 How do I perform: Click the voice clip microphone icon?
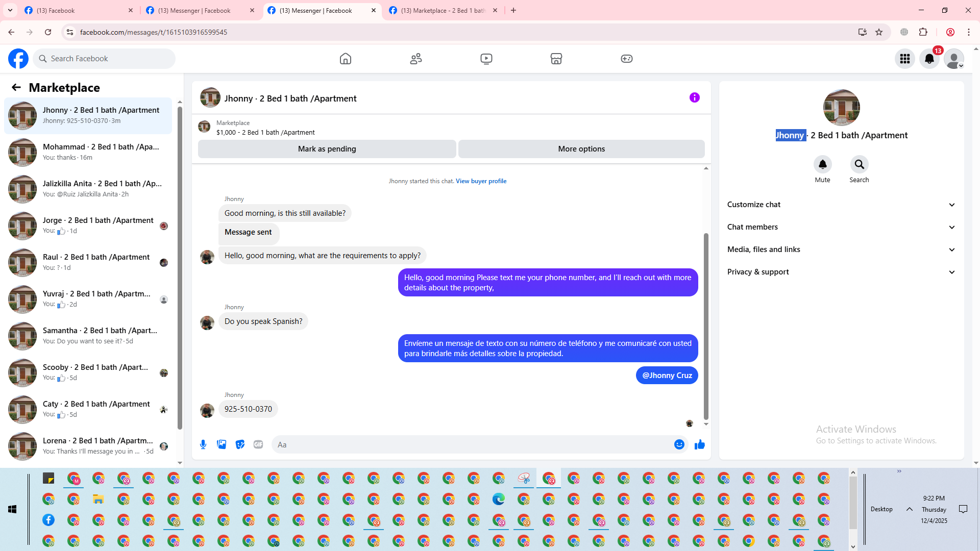[x=203, y=444]
